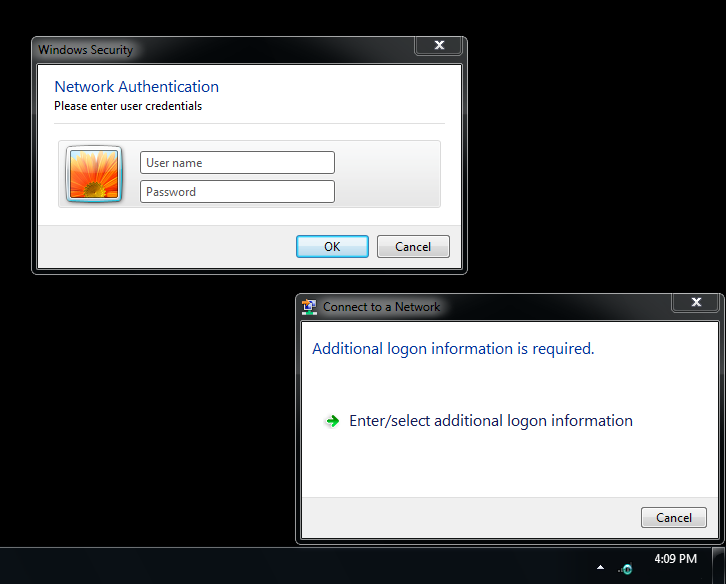
Task: Click the User name input field
Action: click(237, 163)
